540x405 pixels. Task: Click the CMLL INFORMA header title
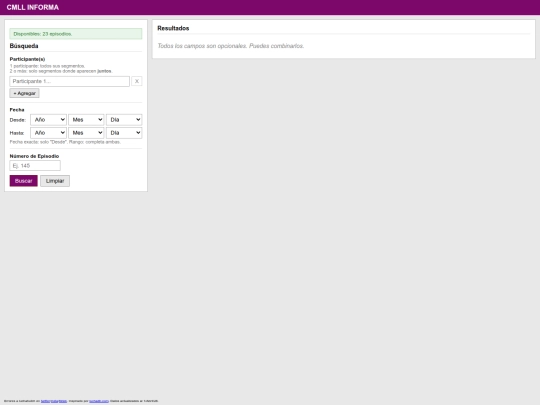(33, 7)
